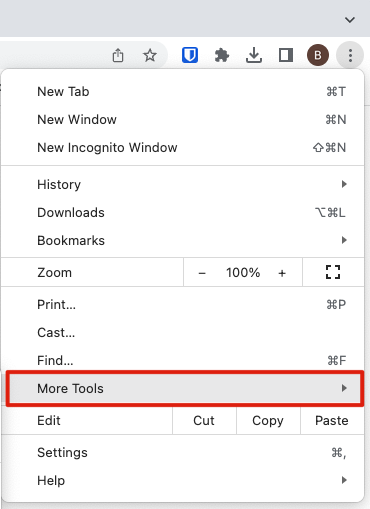This screenshot has height=509, width=370.
Task: Show downloads via the toolbar download icon
Action: 254,55
